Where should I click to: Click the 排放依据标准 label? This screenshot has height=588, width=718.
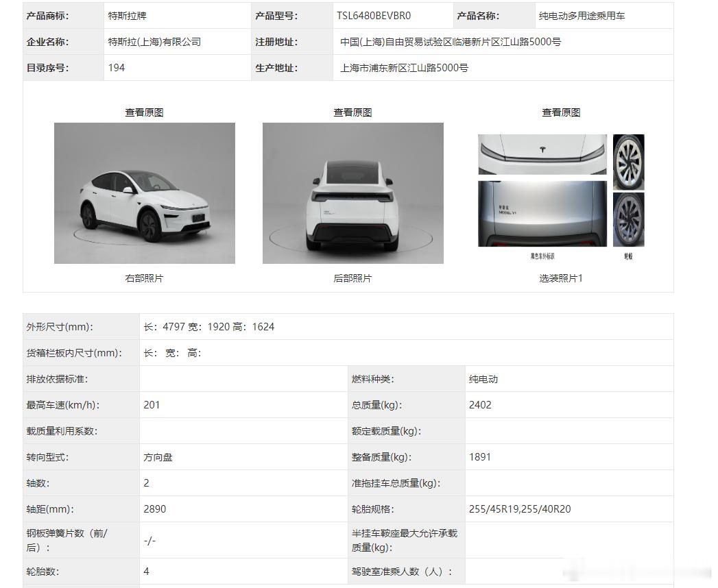coord(57,379)
